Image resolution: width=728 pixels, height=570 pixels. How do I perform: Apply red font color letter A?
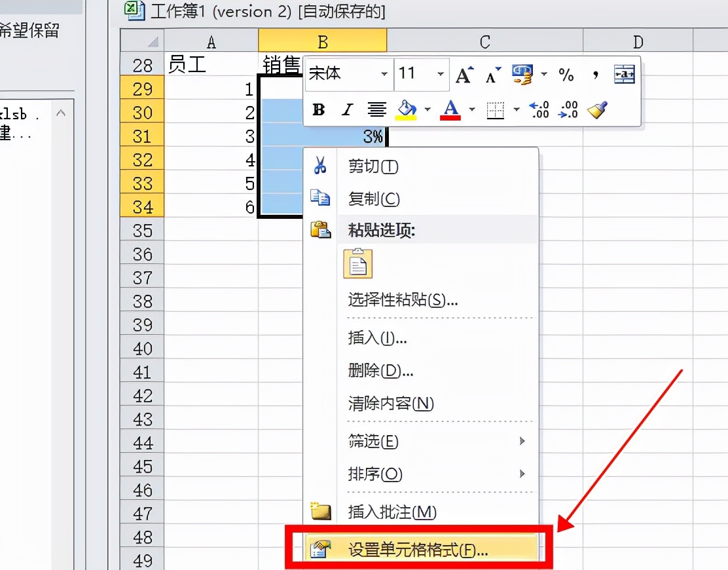pyautogui.click(x=450, y=110)
